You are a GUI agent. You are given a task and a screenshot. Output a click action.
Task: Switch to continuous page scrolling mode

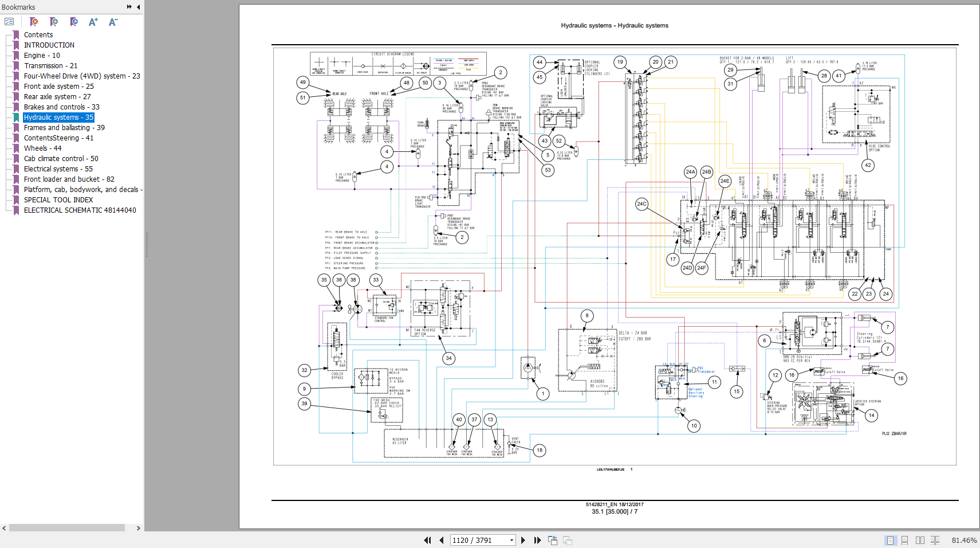tap(905, 540)
